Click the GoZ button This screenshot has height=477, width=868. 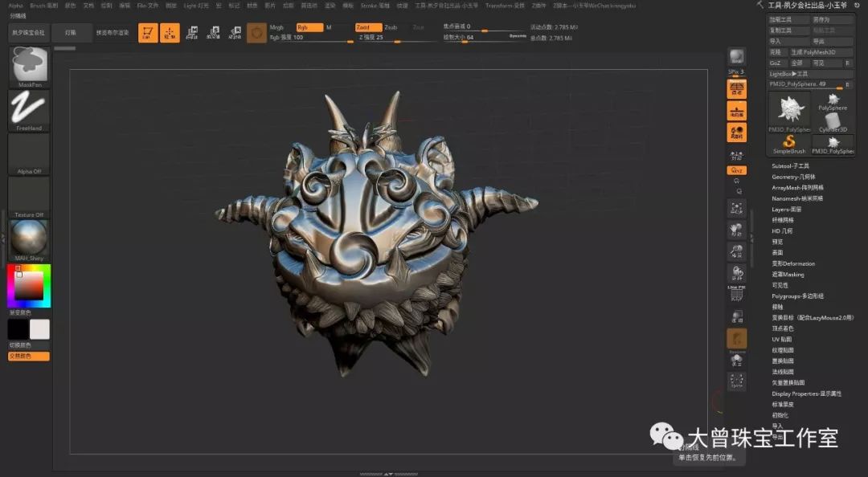click(777, 63)
